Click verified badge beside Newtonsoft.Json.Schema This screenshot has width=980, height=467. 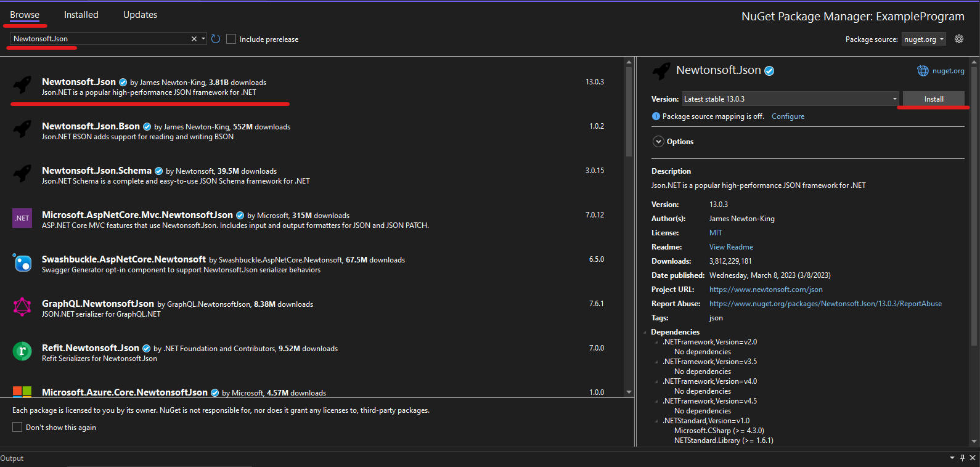coord(158,171)
